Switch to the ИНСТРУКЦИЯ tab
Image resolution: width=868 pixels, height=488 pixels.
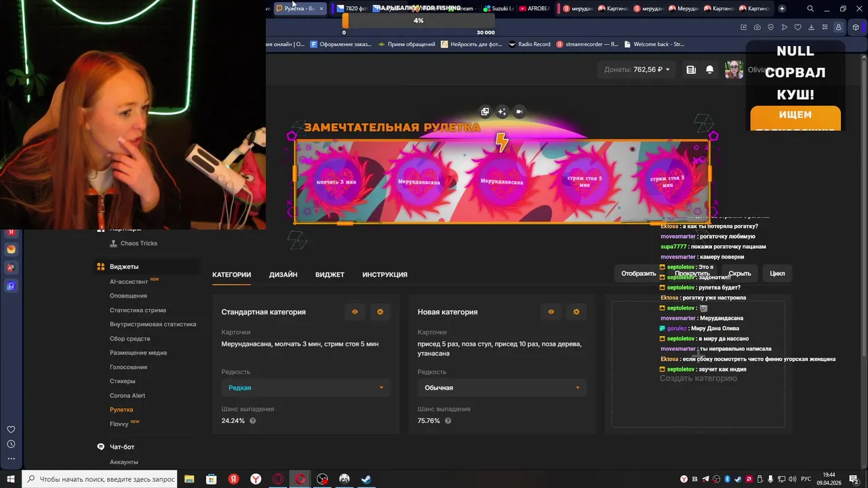[384, 274]
